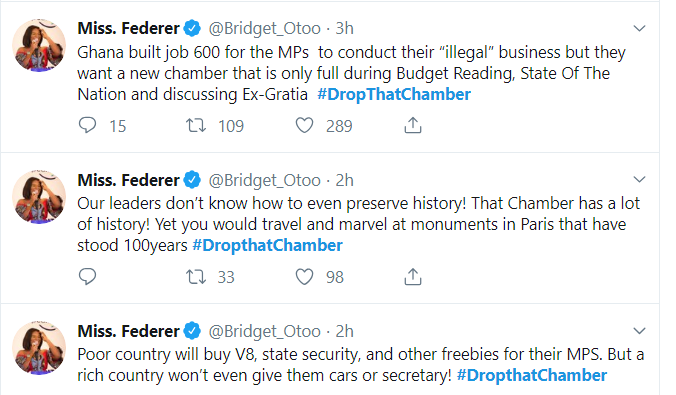
Task: Open #DropthatChamber hashtag in second tweet
Action: point(267,245)
